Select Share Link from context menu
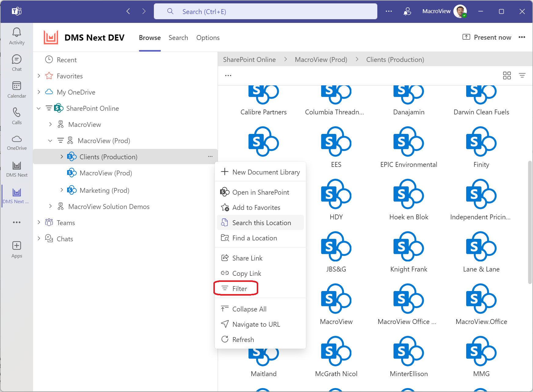Viewport: 533px width, 392px height. coord(260,258)
